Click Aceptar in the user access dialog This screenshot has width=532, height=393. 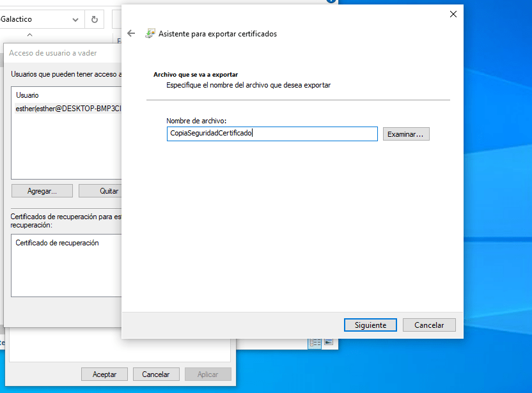[104, 374]
